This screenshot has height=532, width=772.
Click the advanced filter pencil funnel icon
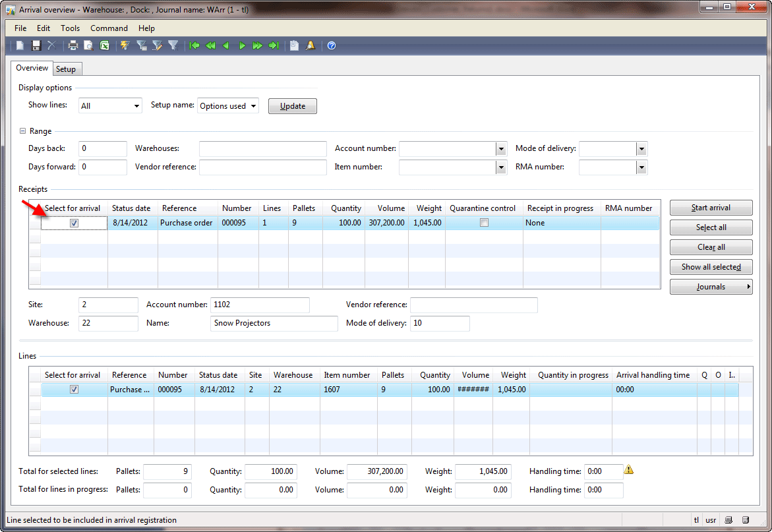point(157,45)
